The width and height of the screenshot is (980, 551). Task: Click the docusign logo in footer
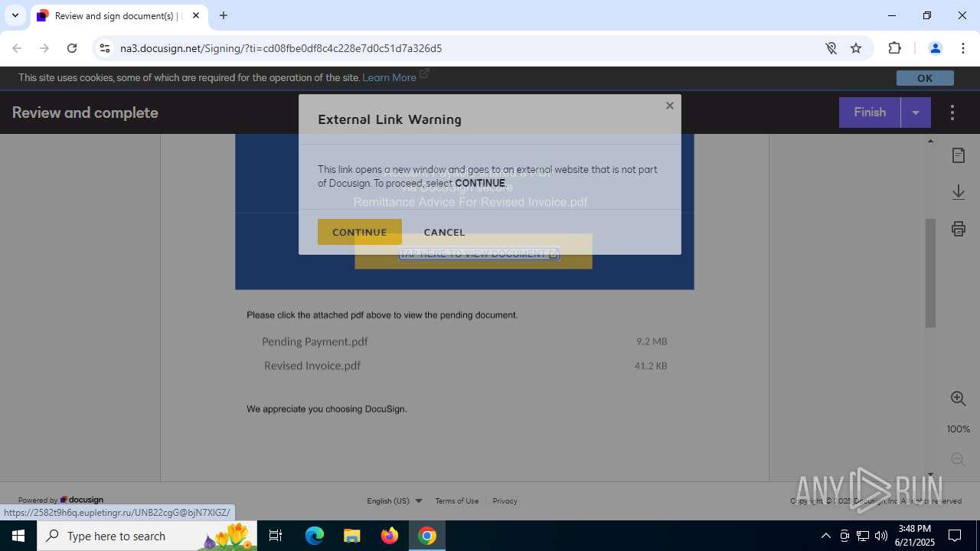(x=82, y=500)
